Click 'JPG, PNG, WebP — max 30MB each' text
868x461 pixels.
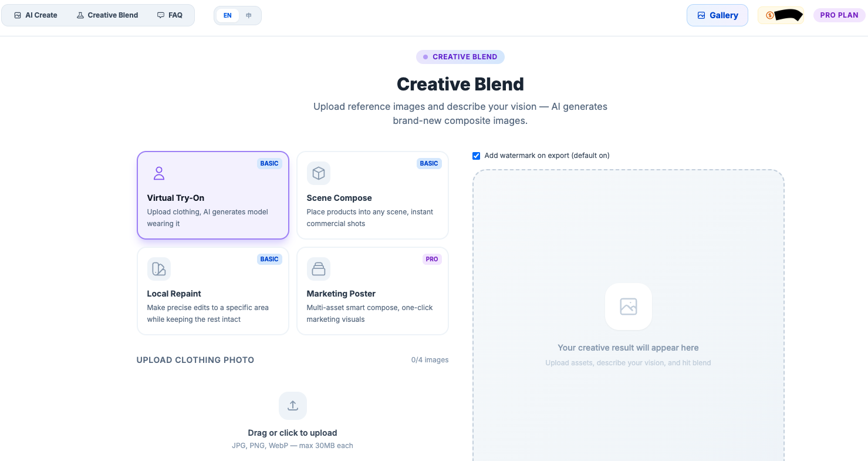292,446
